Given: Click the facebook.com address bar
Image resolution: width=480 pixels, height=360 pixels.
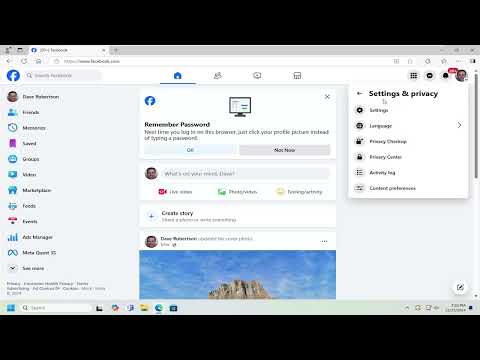Looking at the screenshot, I should 220,61.
